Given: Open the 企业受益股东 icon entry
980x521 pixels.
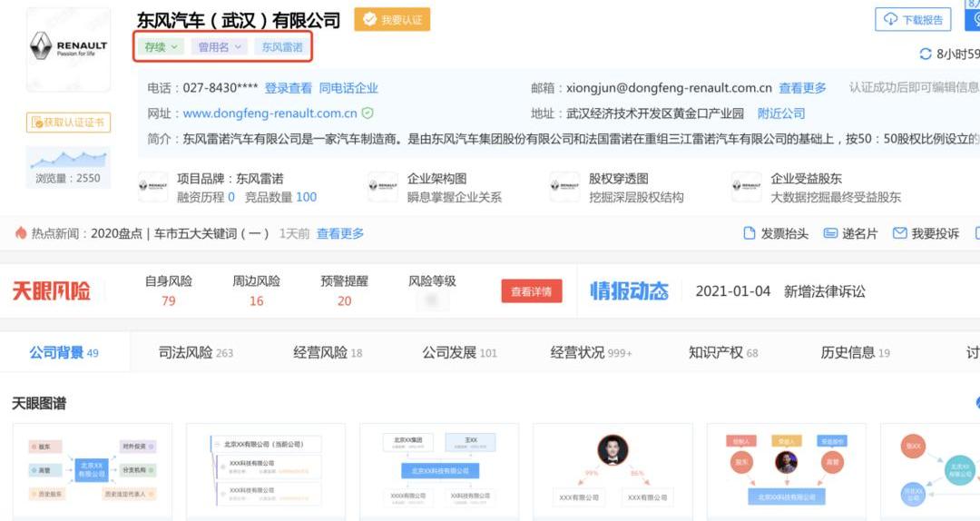Looking at the screenshot, I should click(747, 187).
